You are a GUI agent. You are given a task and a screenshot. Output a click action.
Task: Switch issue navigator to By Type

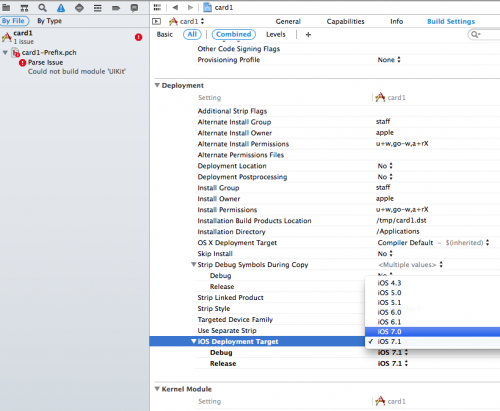click(49, 21)
